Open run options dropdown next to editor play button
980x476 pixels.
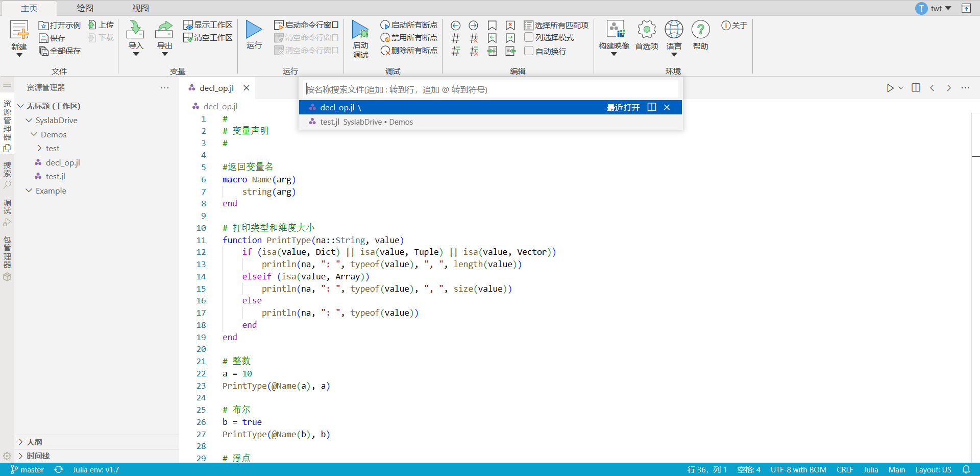(901, 88)
